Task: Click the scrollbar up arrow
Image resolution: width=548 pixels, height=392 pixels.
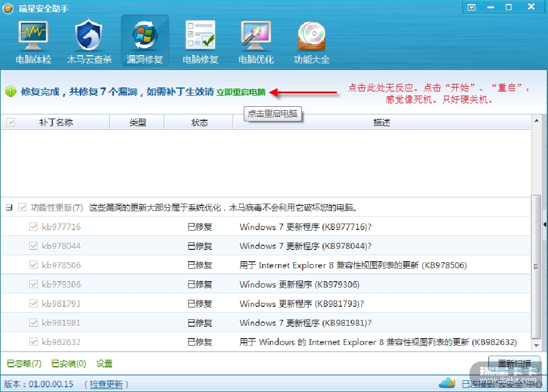Action: (x=536, y=121)
